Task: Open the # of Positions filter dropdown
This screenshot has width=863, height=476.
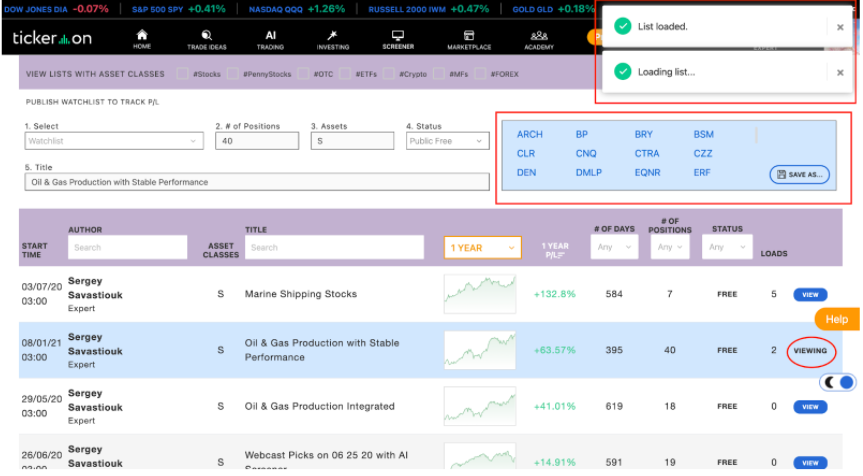Action: coord(670,247)
